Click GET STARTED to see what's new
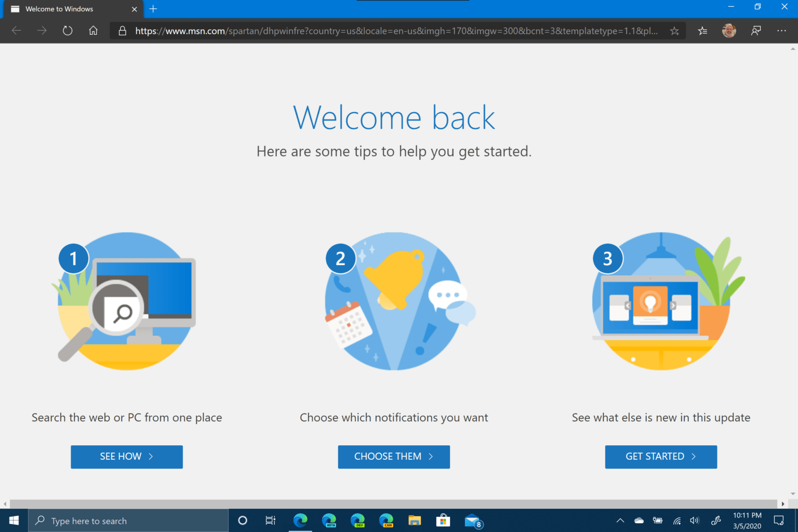This screenshot has width=798, height=532. click(661, 457)
